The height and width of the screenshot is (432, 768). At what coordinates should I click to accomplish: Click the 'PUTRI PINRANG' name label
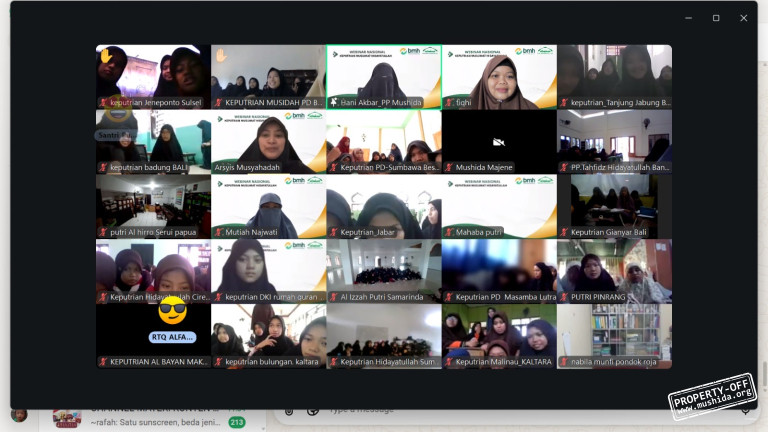click(x=598, y=297)
